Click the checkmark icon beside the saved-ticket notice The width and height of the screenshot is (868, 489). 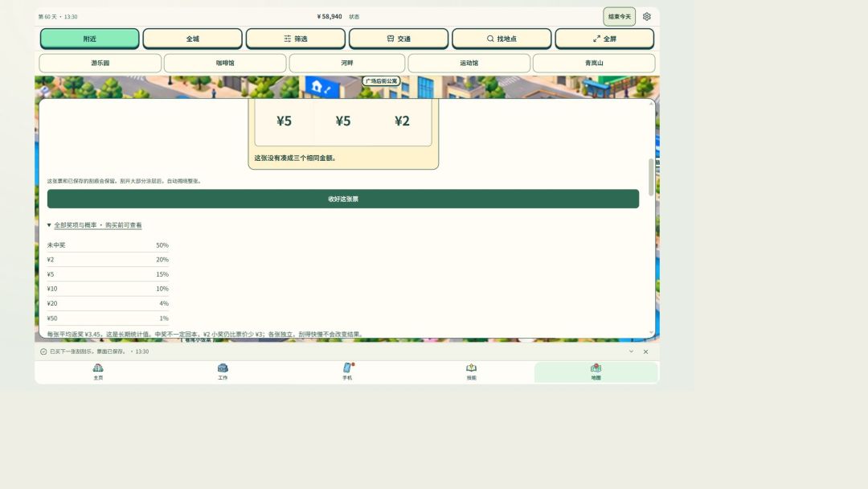(43, 351)
